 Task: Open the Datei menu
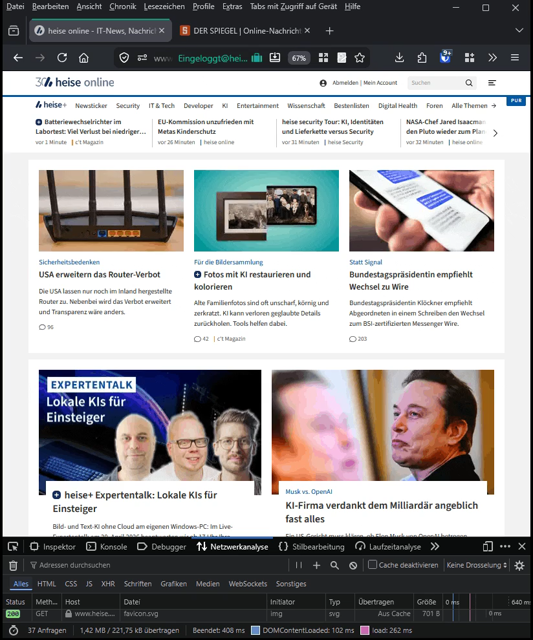15,7
